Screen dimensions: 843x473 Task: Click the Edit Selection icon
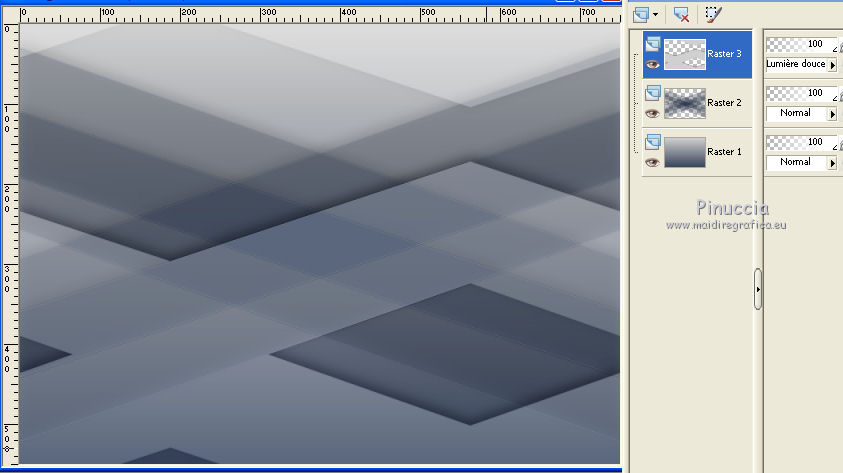pos(713,15)
